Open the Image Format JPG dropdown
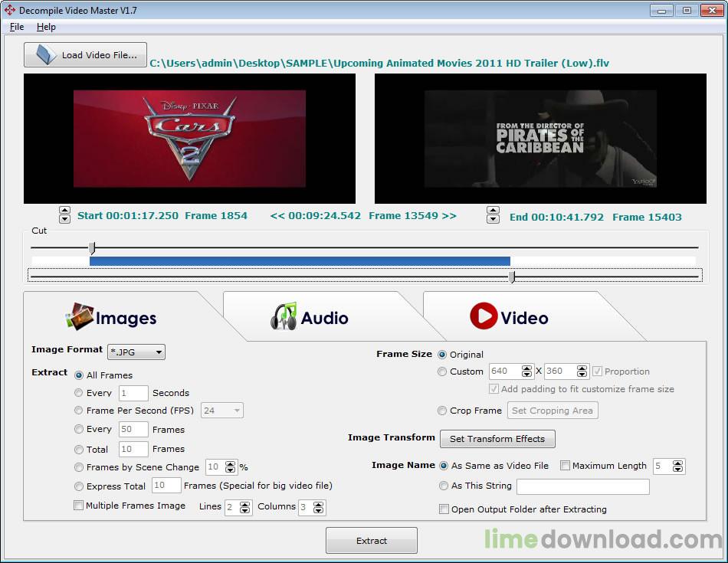728x563 pixels. [136, 352]
